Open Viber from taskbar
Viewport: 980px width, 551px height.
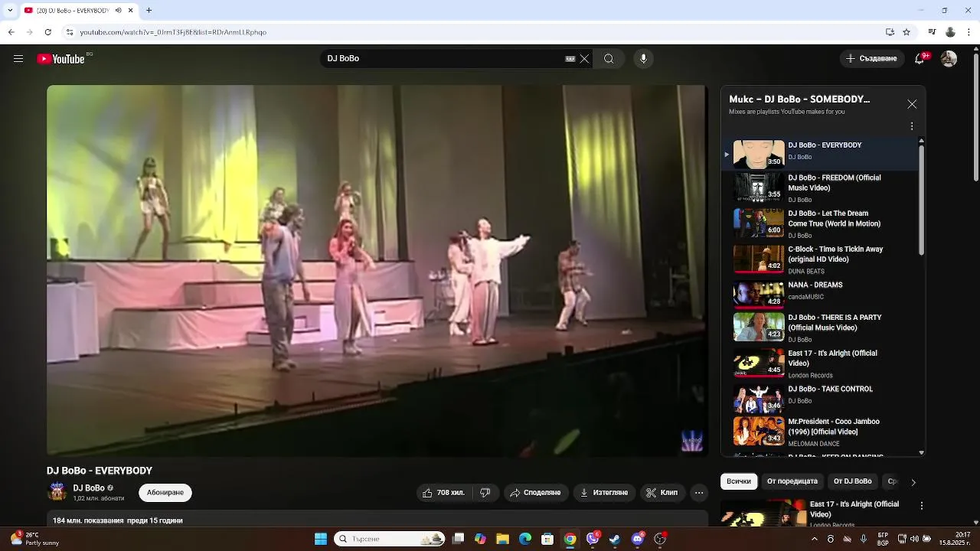point(592,539)
